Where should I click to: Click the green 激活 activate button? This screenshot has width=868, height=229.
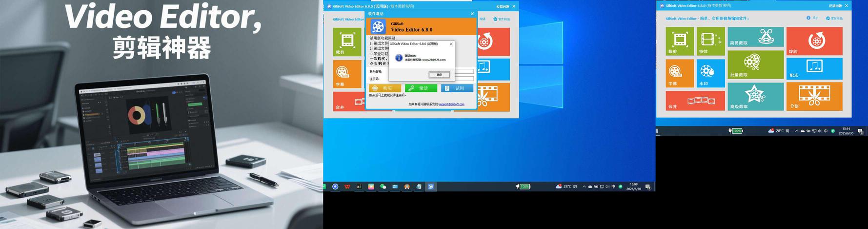tap(421, 88)
